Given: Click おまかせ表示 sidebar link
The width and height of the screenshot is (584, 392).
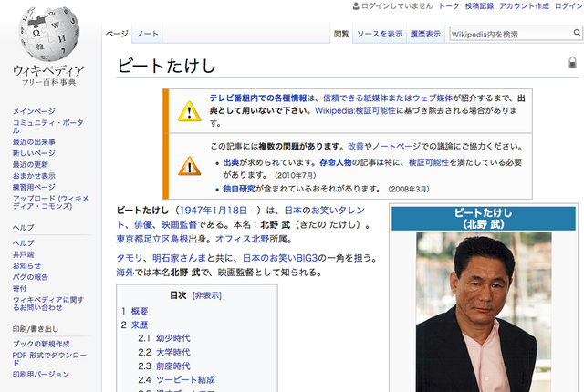Looking at the screenshot, I should pos(34,176).
